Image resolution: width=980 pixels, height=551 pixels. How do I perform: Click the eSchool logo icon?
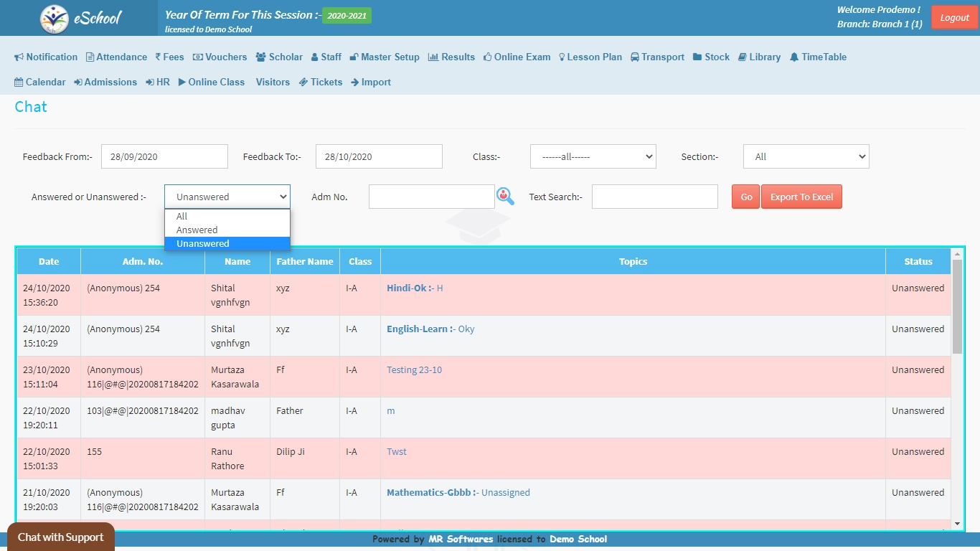[x=55, y=19]
